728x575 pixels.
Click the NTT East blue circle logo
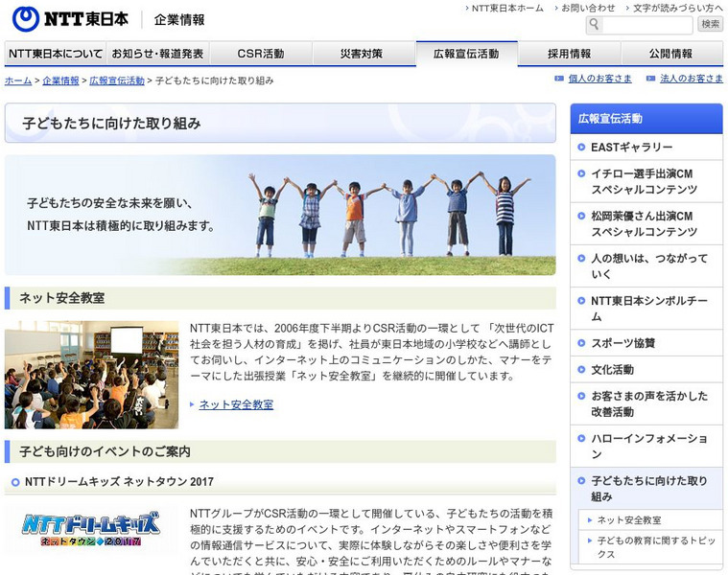(25, 18)
